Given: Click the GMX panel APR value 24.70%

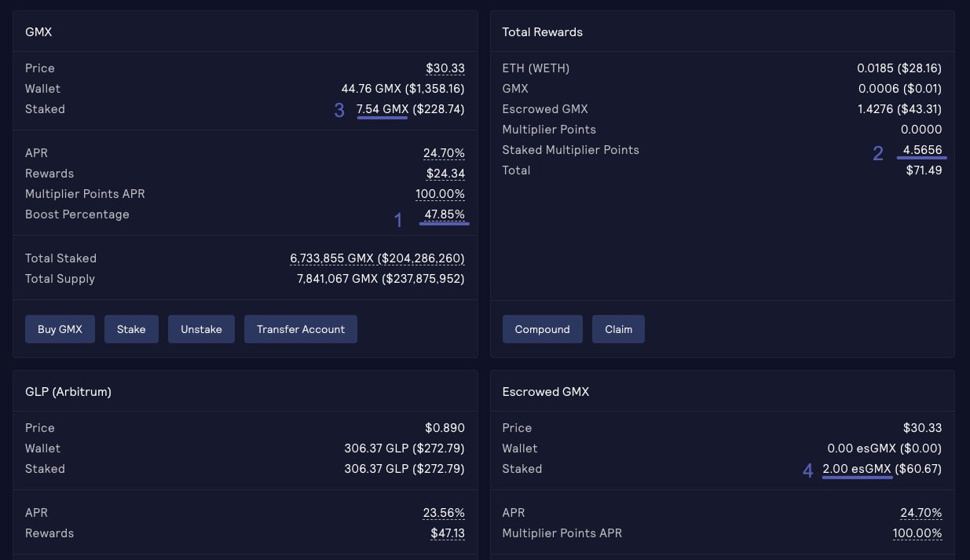Looking at the screenshot, I should pos(444,153).
